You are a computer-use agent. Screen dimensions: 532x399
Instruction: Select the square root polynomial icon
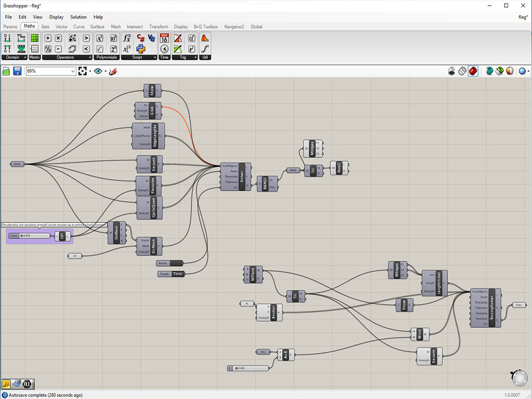100,49
